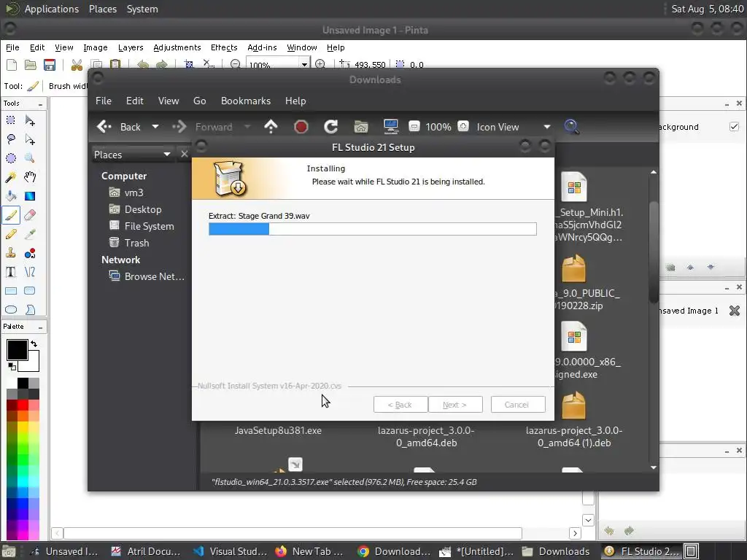Screen dimensions: 747x560
Task: Open the System menu in top panel
Action: click(x=142, y=9)
